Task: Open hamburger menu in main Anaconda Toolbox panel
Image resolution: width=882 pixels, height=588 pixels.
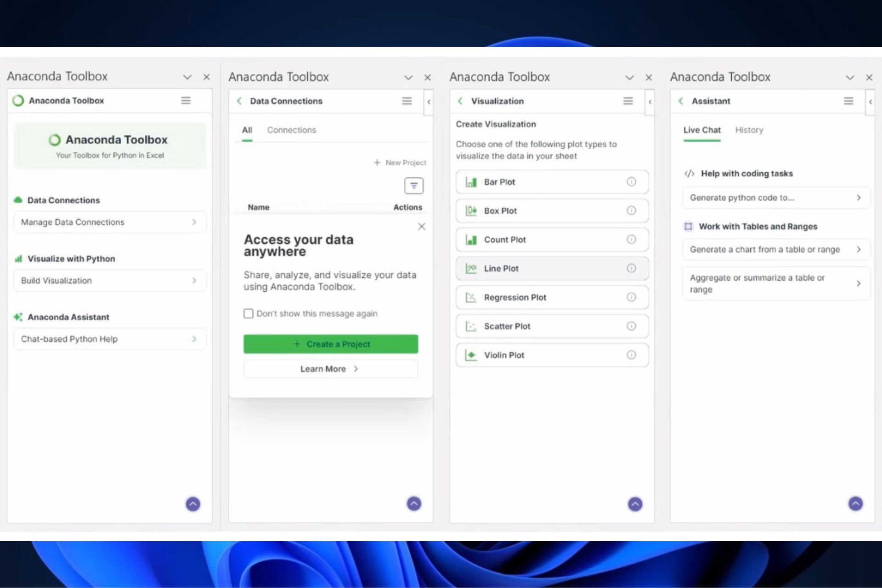Action: tap(186, 100)
